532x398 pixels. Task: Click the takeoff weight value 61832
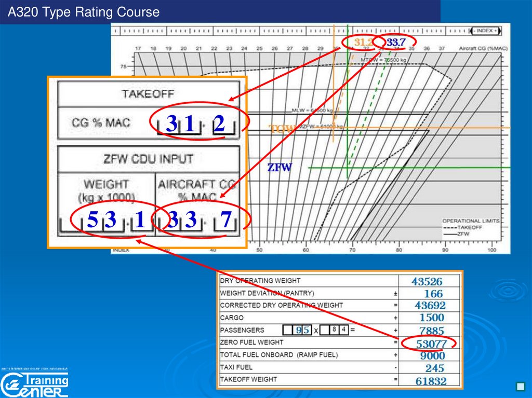coord(431,381)
